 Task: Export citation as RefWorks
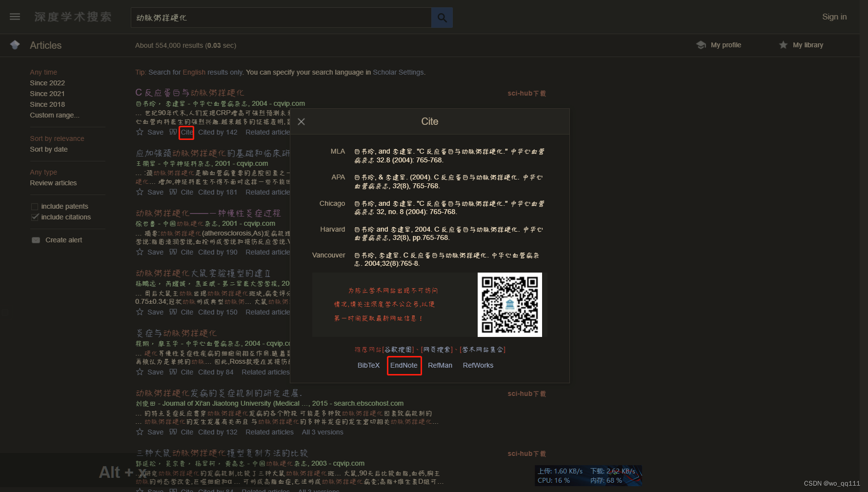coord(478,365)
